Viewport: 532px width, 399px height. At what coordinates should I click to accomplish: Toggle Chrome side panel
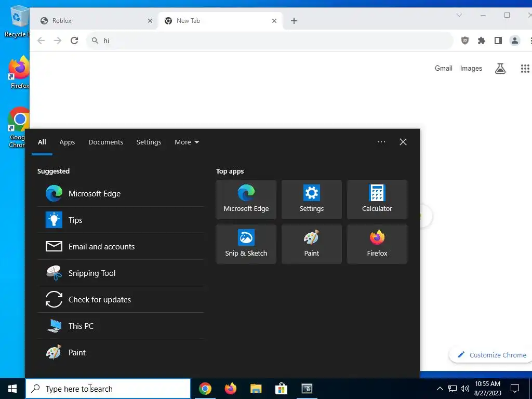click(x=498, y=41)
